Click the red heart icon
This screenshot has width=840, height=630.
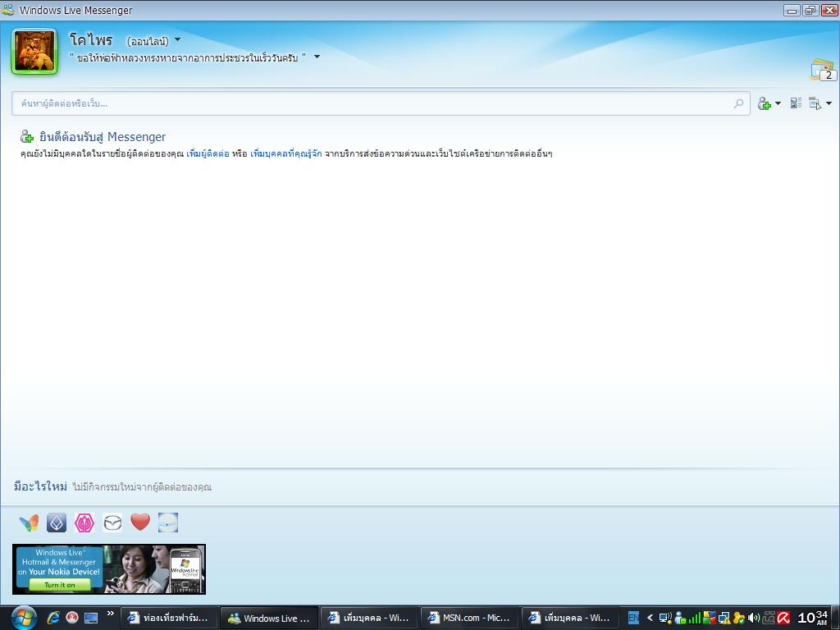coord(140,523)
